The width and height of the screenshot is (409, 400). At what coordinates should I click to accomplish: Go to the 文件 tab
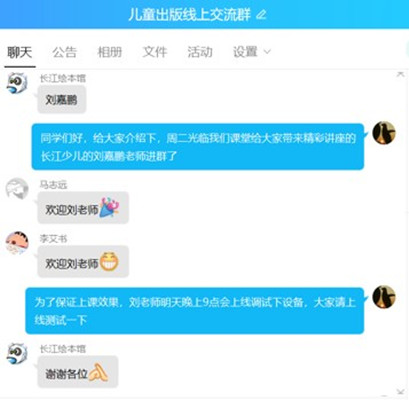(x=155, y=52)
